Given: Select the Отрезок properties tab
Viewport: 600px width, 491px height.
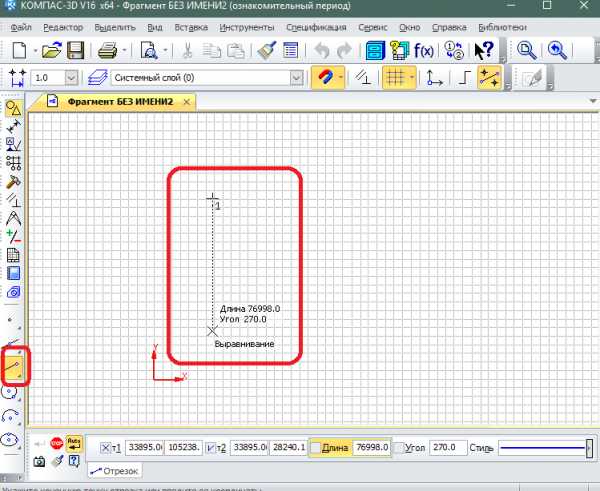Looking at the screenshot, I should coord(115,471).
